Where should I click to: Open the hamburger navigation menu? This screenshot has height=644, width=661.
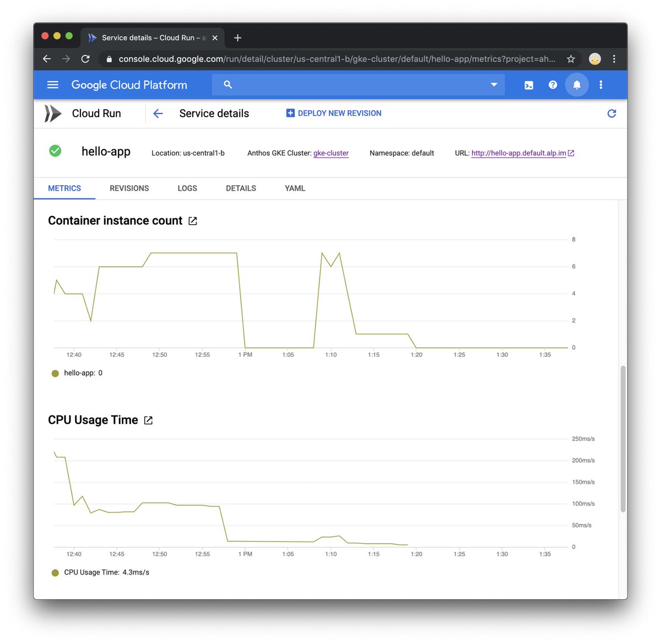pyautogui.click(x=53, y=85)
